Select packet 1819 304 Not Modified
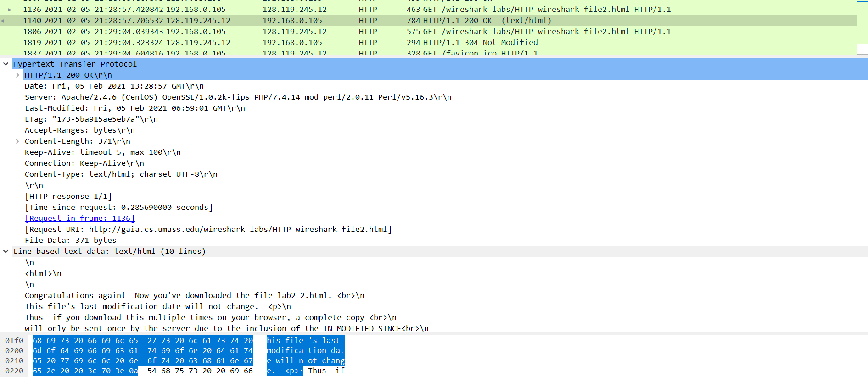 click(428, 42)
